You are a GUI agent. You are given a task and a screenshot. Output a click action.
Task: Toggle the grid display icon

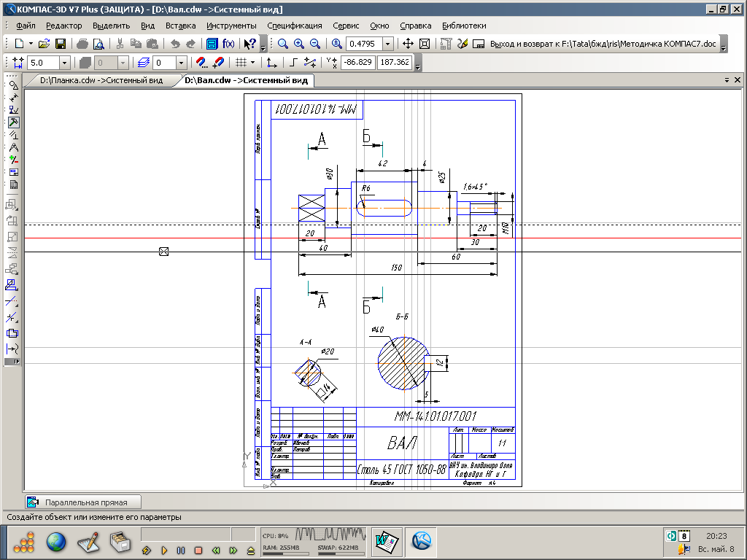241,63
